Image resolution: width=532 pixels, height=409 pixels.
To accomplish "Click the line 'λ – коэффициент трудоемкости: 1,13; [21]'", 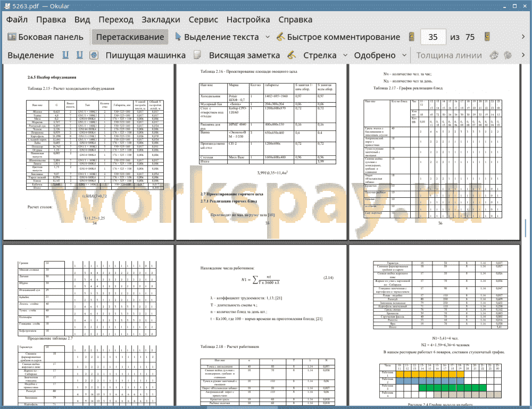I will click(246, 298).
